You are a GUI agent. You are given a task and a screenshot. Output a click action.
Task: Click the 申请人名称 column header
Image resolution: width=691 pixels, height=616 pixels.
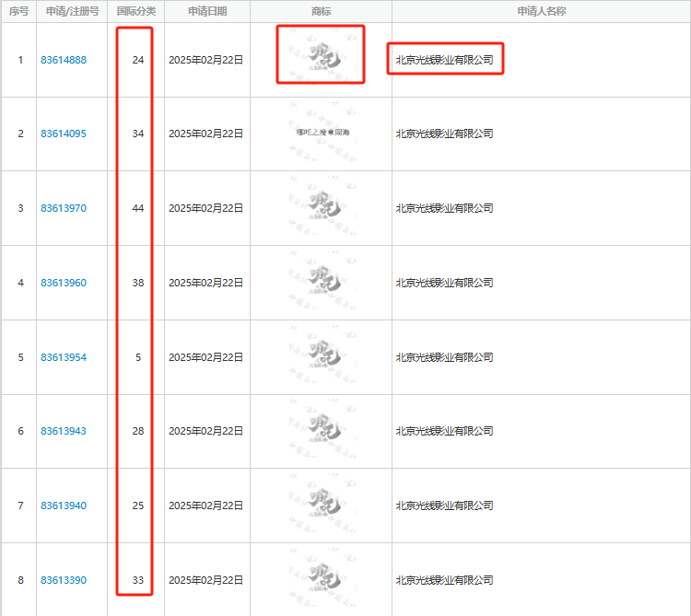[x=541, y=11]
